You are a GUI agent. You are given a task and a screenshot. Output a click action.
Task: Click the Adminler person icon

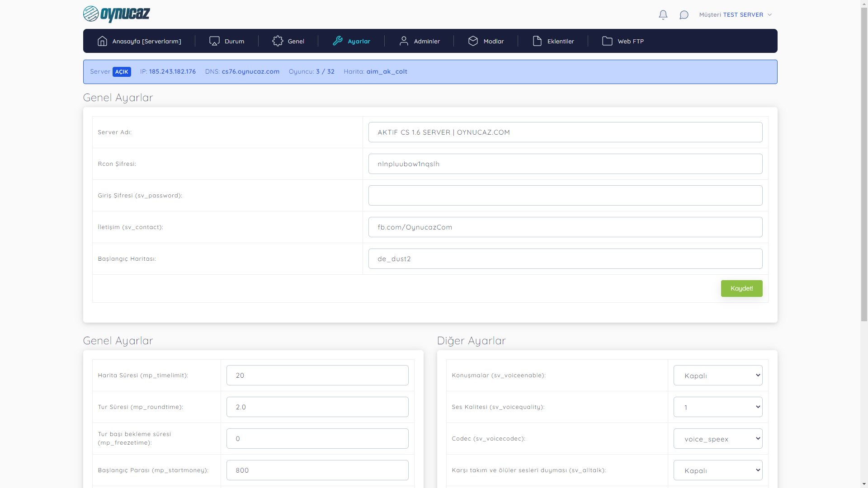click(x=404, y=41)
